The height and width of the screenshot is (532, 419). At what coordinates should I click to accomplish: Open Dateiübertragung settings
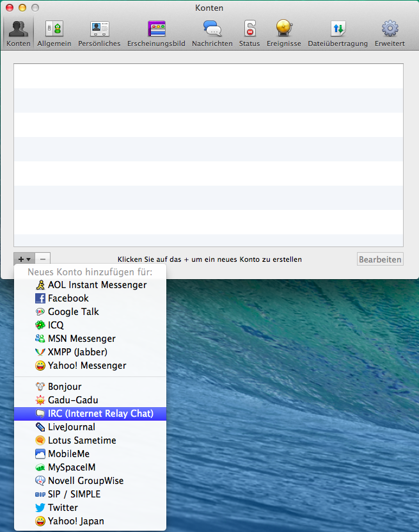pos(337,33)
